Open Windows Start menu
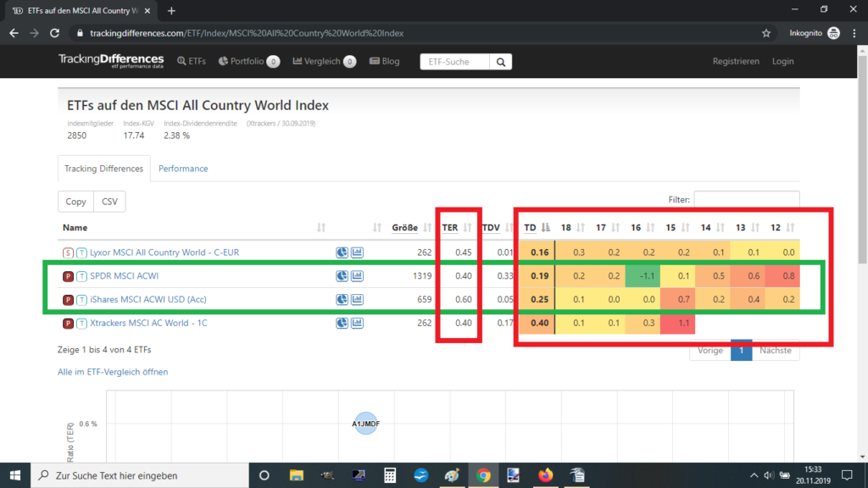The width and height of the screenshot is (868, 488). point(15,475)
